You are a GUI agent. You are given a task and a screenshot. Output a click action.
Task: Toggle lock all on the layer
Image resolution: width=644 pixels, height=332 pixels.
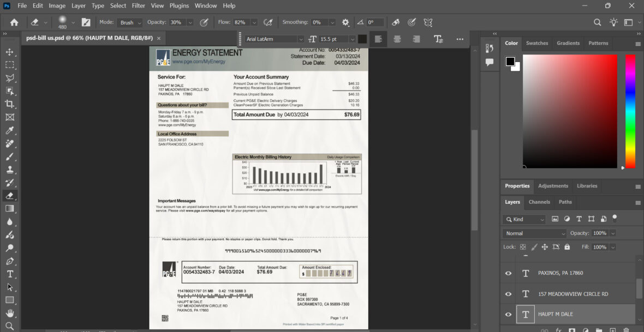click(x=567, y=247)
